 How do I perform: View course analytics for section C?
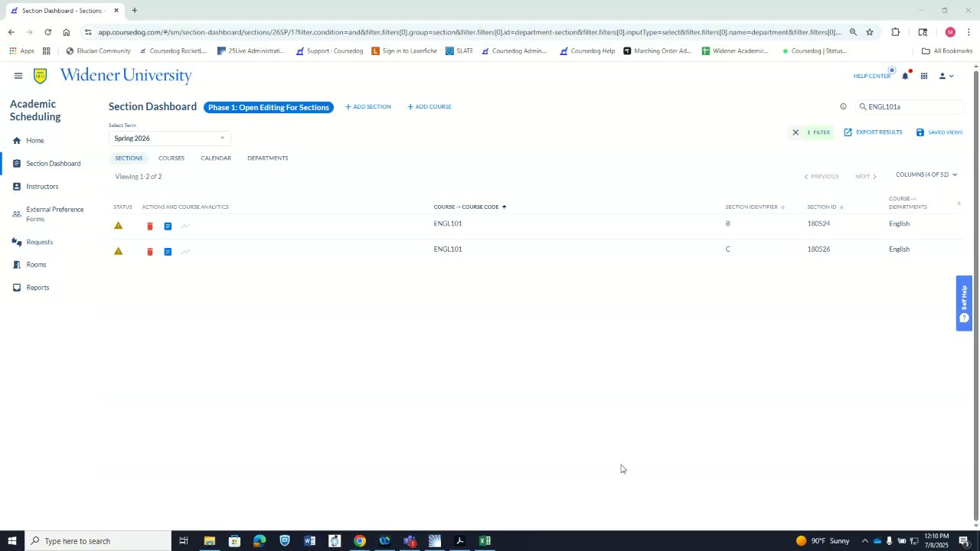click(185, 252)
